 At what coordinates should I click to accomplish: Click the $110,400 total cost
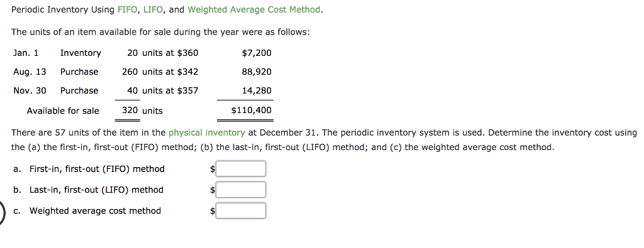[x=252, y=111]
